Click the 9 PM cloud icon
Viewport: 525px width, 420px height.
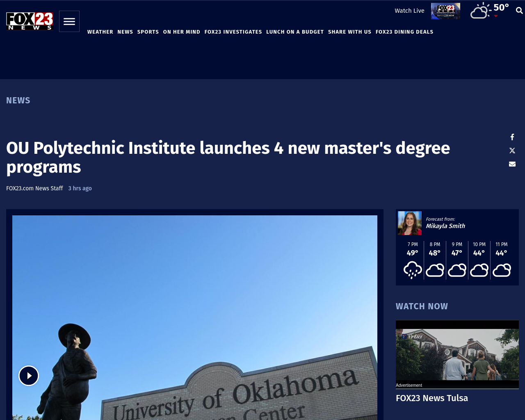tap(457, 270)
